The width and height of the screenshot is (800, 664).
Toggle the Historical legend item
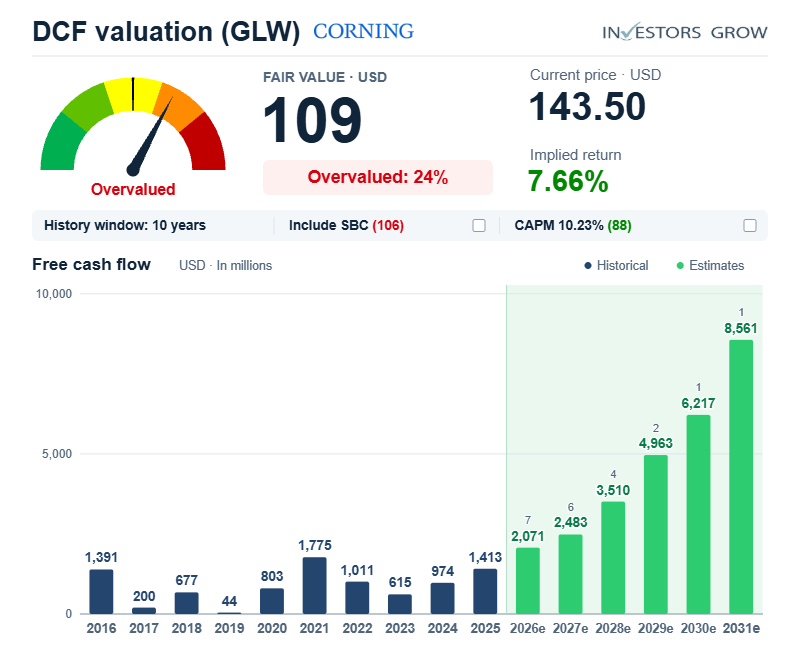coord(616,265)
